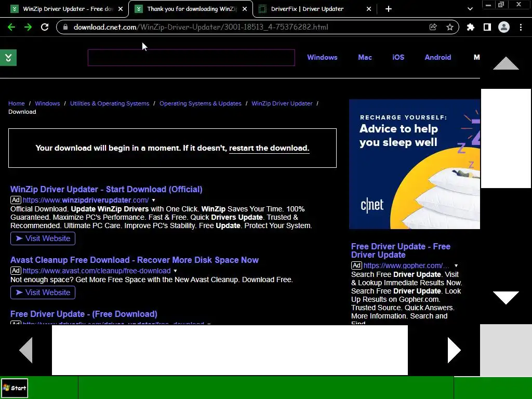Open the CNET sleep advice banner

tap(414, 164)
